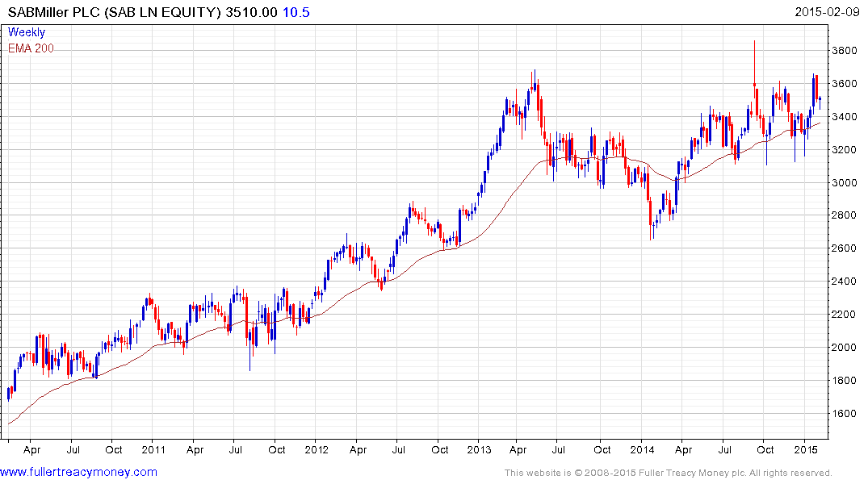This screenshot has height=484, width=868.
Task: Click the 3000 price axis label
Action: coord(845,182)
